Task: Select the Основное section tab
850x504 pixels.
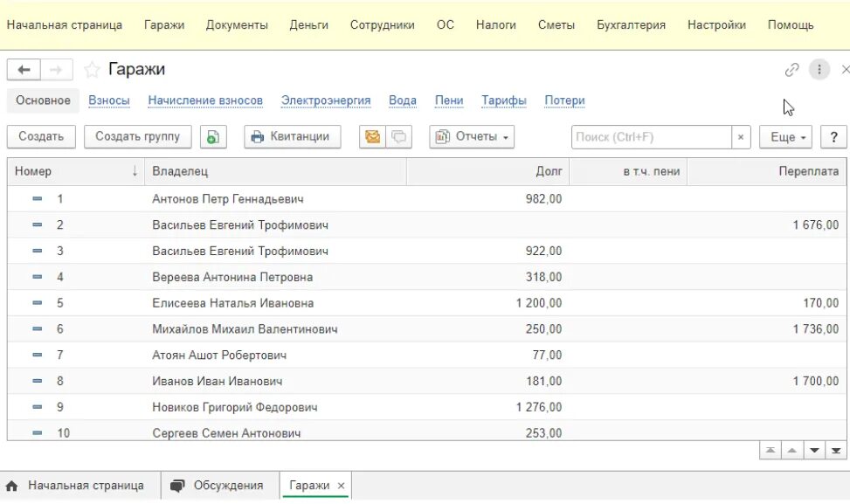Action: (x=43, y=100)
